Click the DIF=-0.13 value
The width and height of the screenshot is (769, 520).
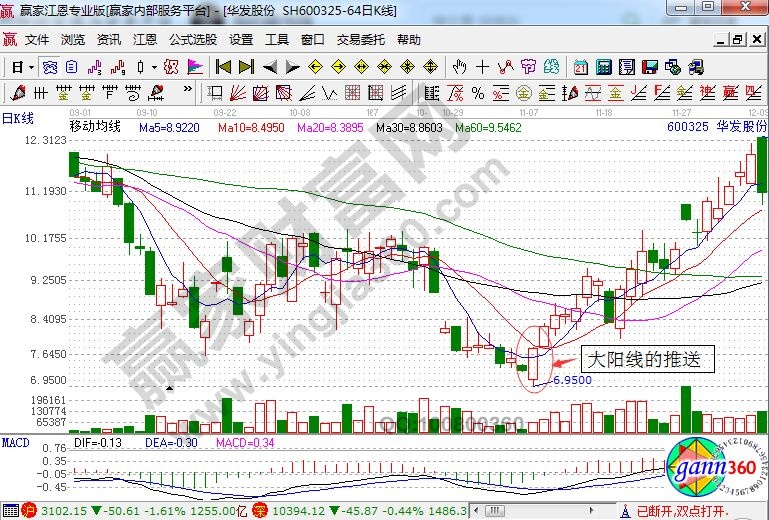pos(98,443)
